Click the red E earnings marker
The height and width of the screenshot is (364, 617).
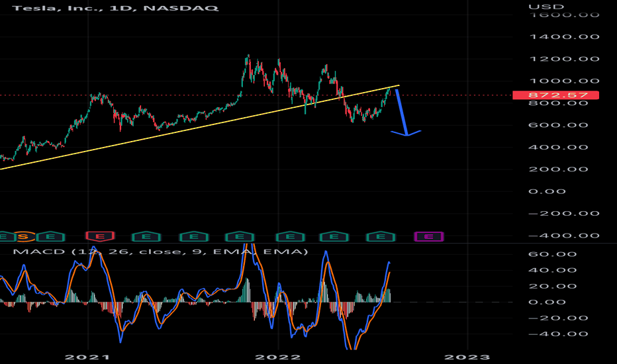(100, 236)
